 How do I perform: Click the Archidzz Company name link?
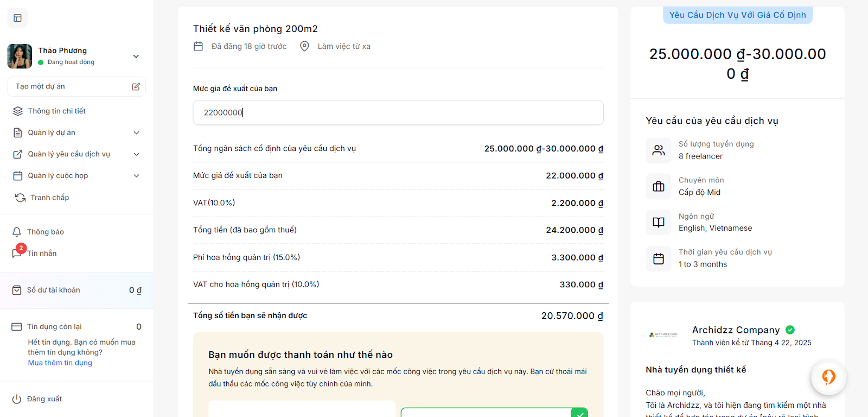point(736,330)
